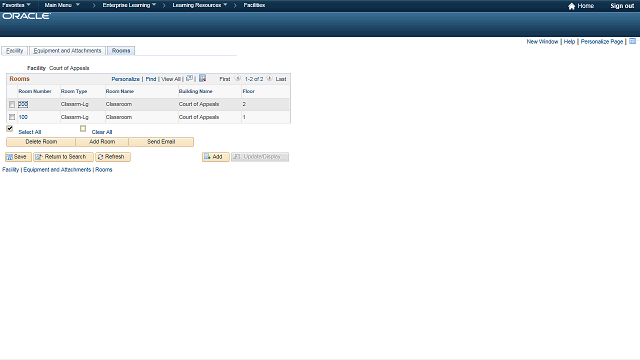Open room number 100 link

23,117
